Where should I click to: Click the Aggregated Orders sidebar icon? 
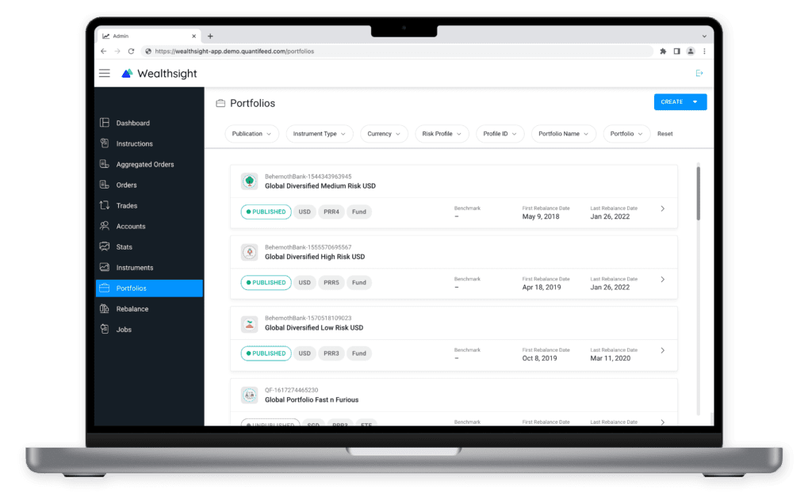point(105,164)
